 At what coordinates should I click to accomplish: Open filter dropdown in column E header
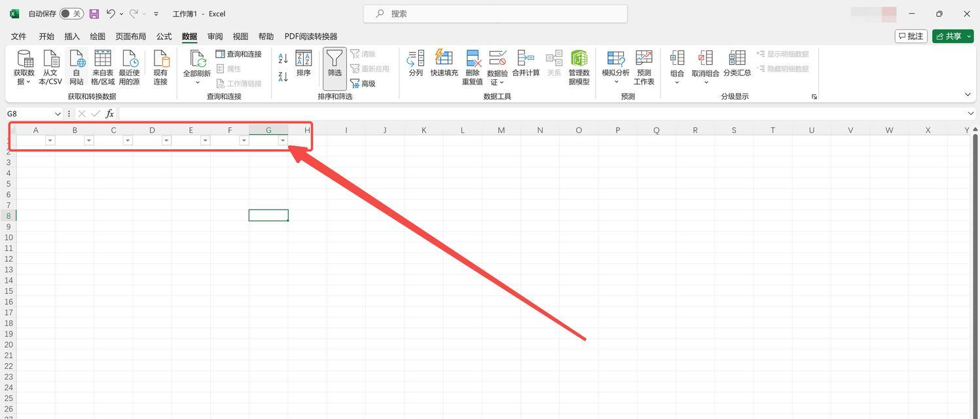coord(205,141)
